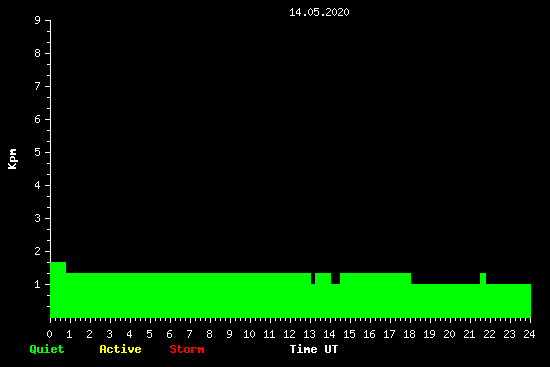Click the 5 label on Kp axis
The image size is (550, 367).
(38, 152)
